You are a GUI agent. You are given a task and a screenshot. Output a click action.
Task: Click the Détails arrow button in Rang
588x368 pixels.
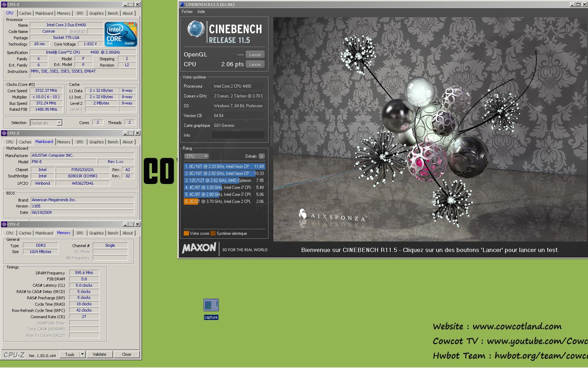click(262, 156)
